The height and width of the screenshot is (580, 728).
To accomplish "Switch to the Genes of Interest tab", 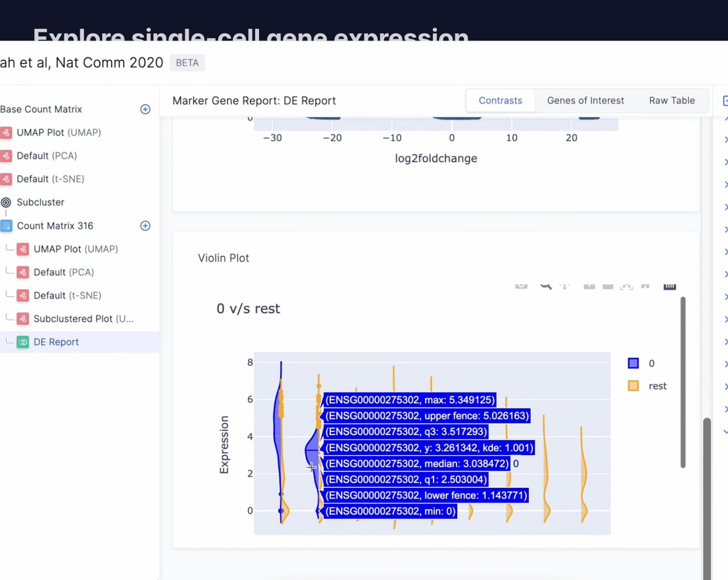I will 585,100.
